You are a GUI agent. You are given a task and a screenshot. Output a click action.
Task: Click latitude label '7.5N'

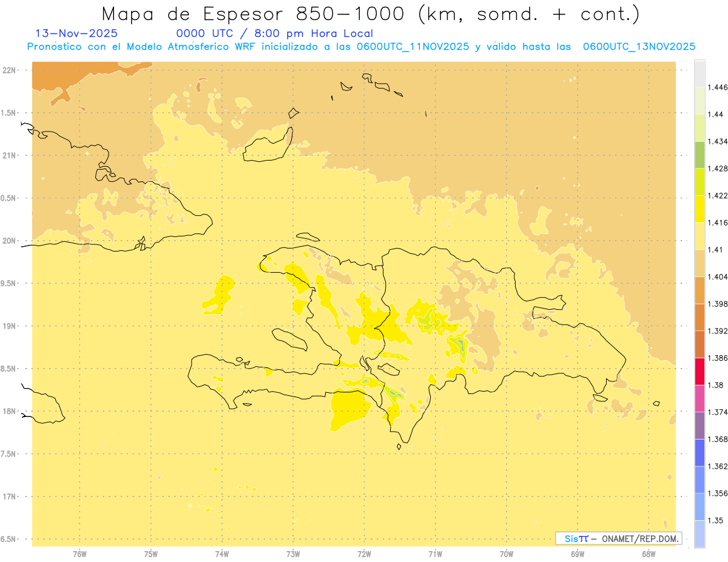pyautogui.click(x=8, y=455)
